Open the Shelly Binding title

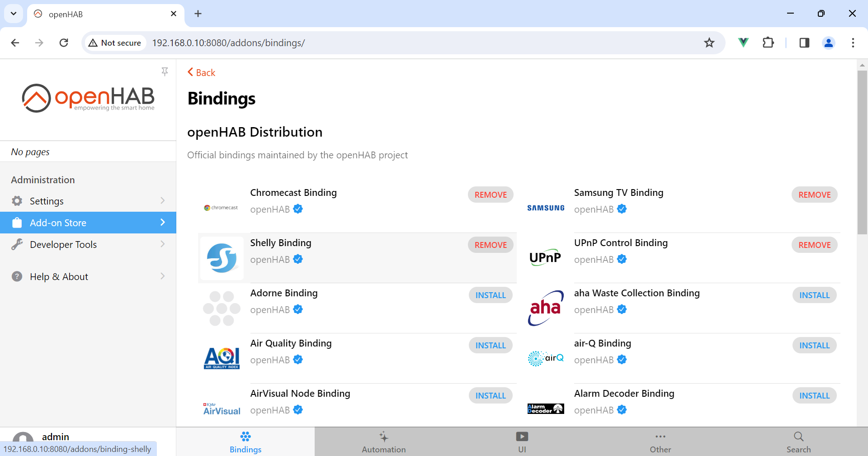281,242
